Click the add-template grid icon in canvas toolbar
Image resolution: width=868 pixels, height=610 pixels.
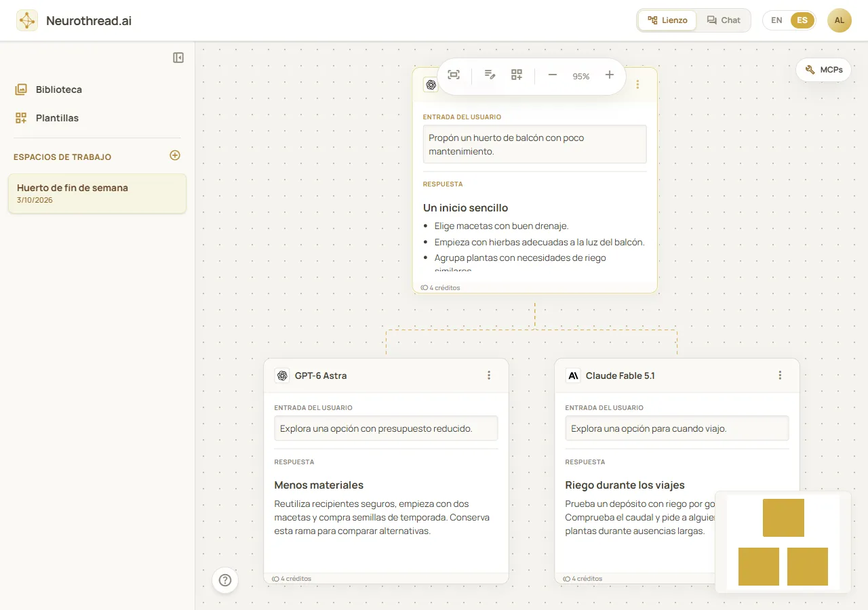[x=517, y=75]
